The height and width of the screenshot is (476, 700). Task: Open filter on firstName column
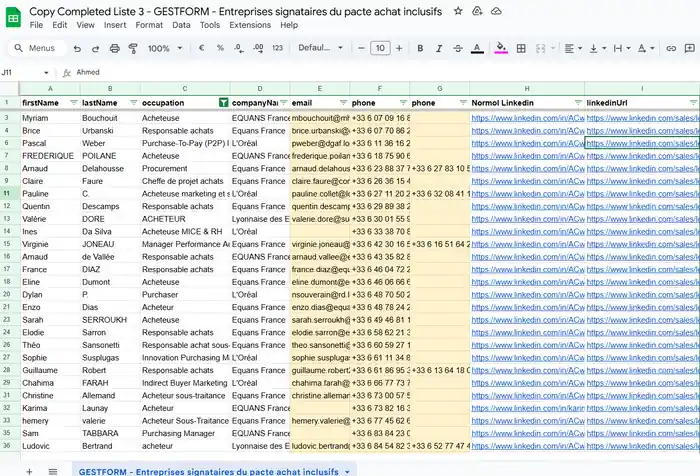74,103
